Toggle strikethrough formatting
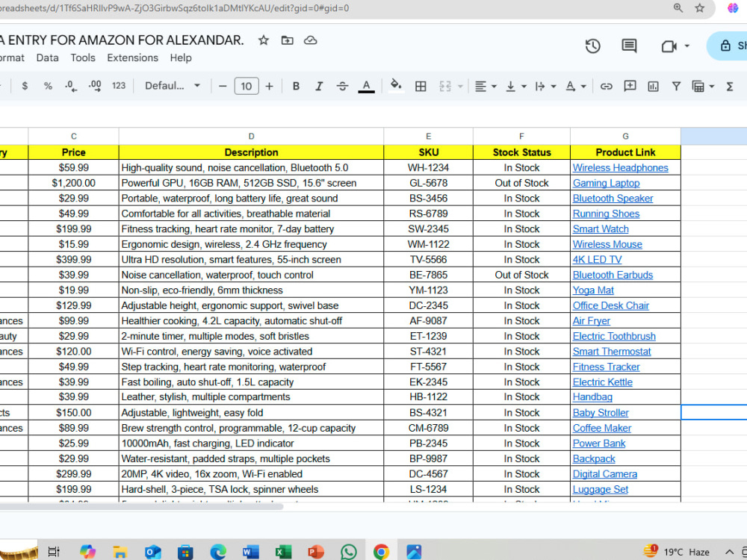The image size is (747, 560). click(342, 86)
